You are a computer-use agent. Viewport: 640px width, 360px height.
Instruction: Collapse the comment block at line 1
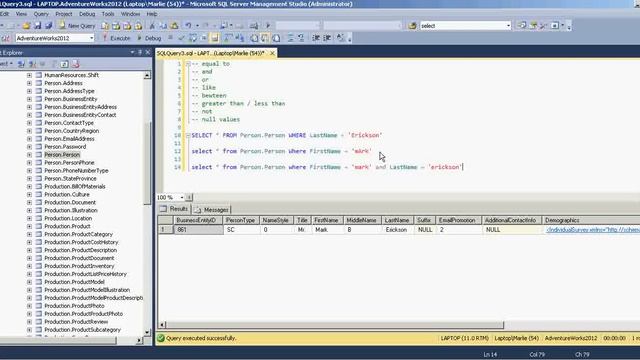tap(188, 64)
